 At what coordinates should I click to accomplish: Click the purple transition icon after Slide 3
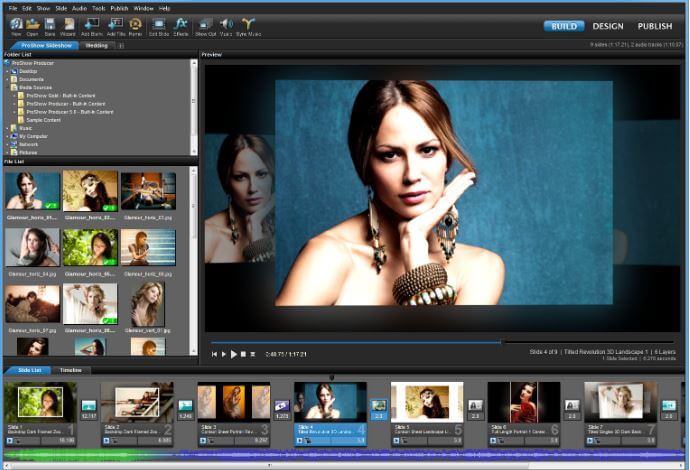pos(282,405)
